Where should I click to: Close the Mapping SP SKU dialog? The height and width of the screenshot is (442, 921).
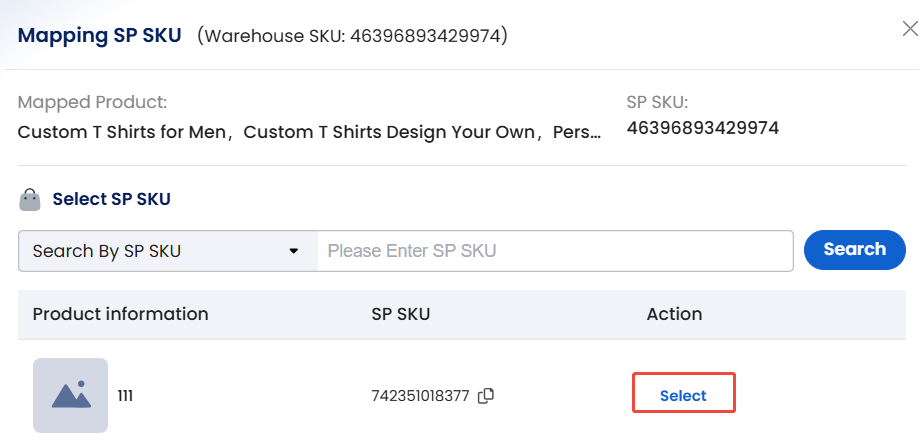909,30
